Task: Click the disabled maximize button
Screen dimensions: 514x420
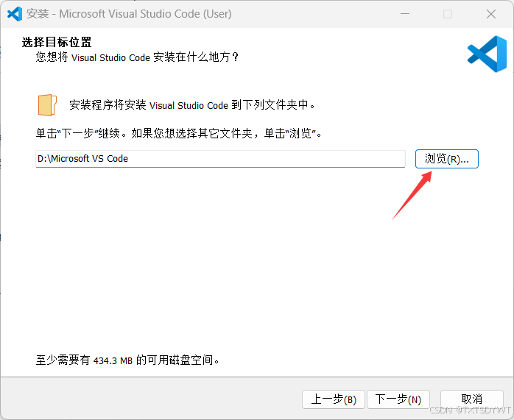Action: click(x=448, y=14)
